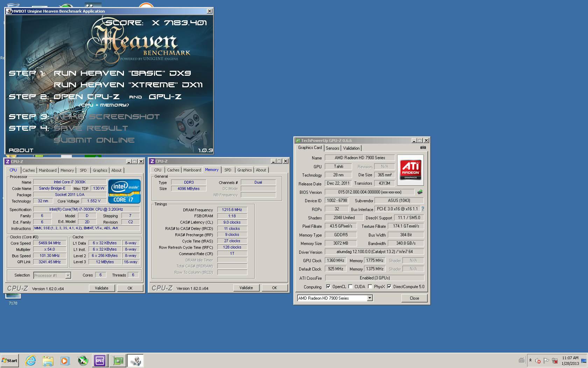This screenshot has height=368, width=588.
Task: Switch to Heaven benchmark taskbar button
Action: coord(135,360)
